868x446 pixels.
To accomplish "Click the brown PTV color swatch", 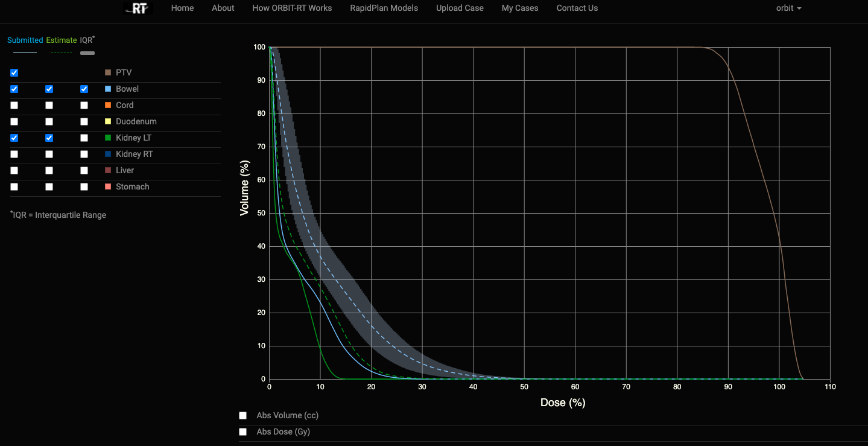I will coord(108,72).
